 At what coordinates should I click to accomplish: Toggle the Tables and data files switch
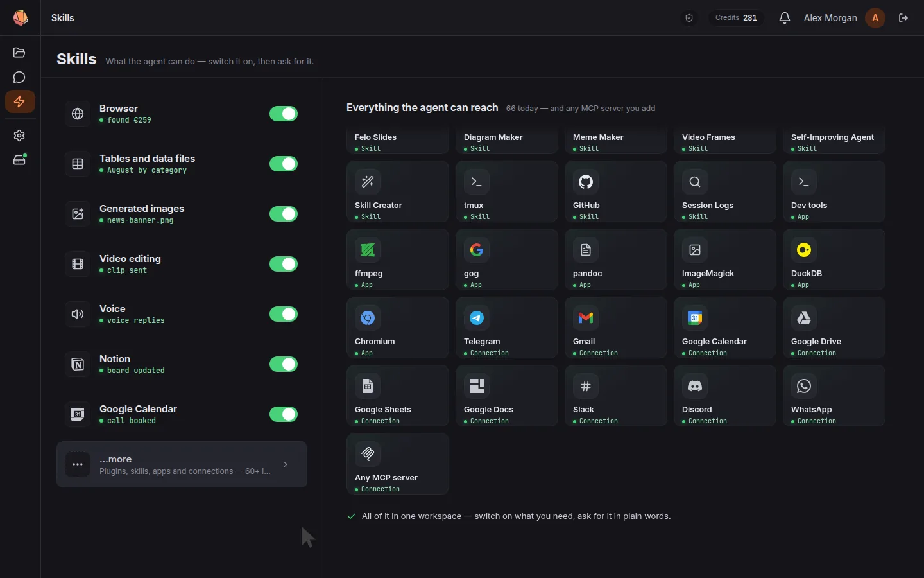(284, 164)
